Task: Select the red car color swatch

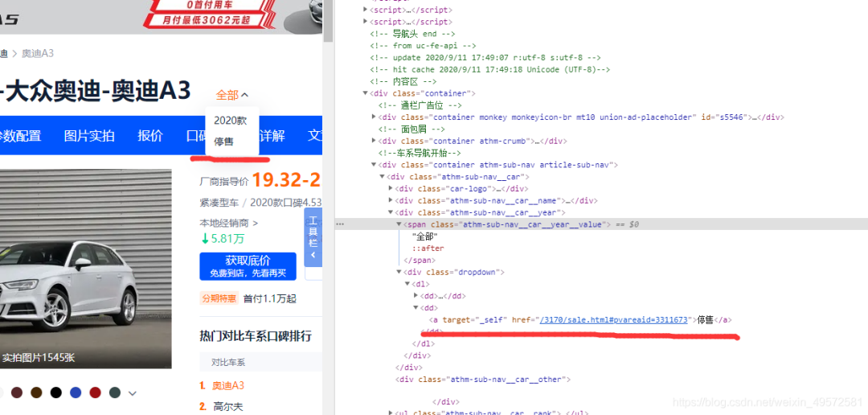Action: click(95, 392)
